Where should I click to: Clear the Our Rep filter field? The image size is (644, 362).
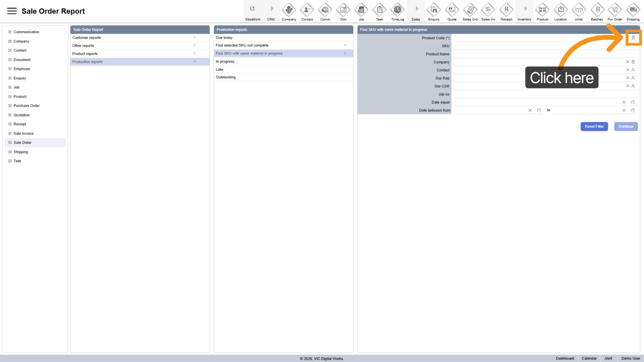[628, 78]
